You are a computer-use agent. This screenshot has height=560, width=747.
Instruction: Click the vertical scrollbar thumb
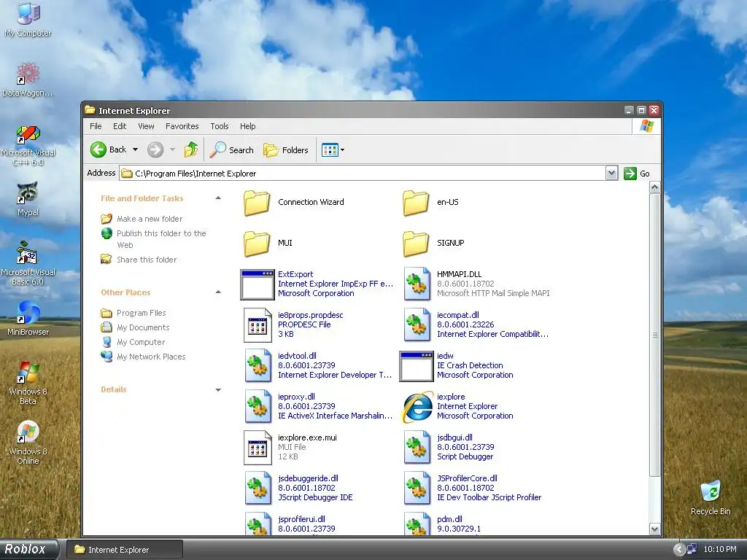coord(654,335)
